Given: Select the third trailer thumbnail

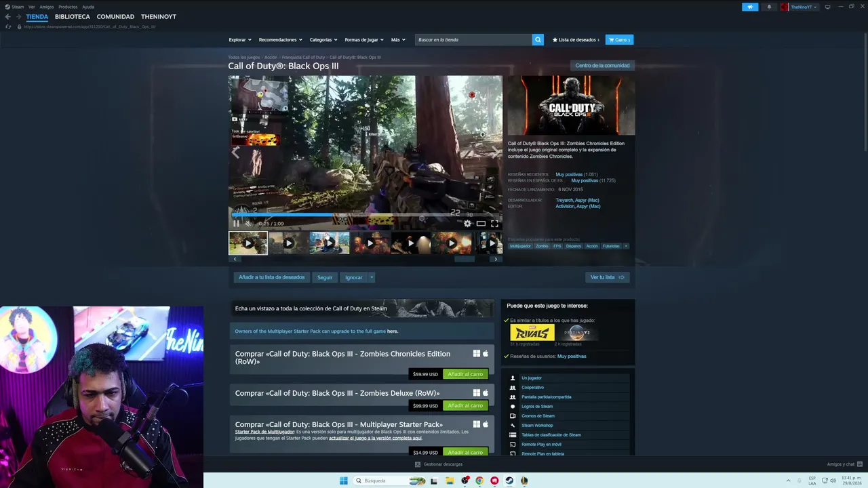Looking at the screenshot, I should [330, 243].
